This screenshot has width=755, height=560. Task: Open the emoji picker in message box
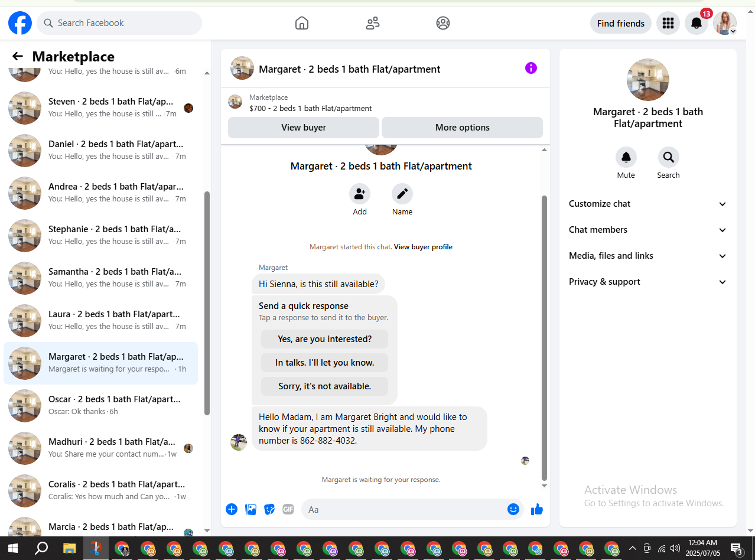click(513, 509)
